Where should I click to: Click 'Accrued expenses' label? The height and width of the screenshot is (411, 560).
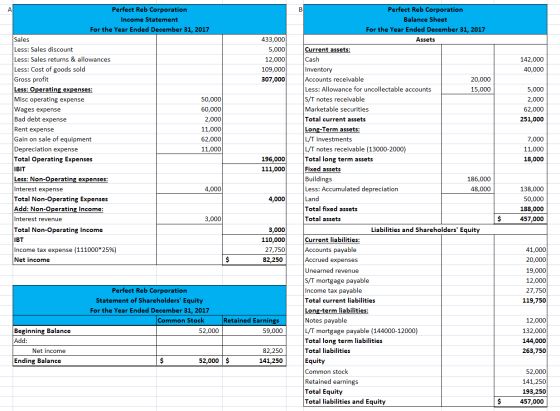[x=331, y=260]
